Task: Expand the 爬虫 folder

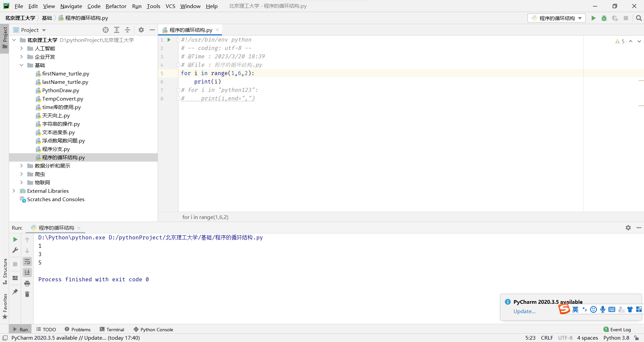Action: (21, 174)
